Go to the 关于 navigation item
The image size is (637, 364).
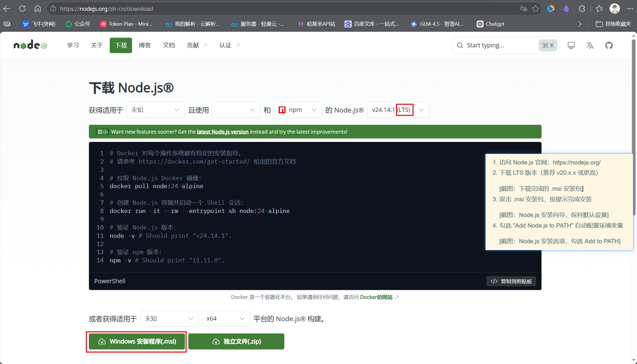pyautogui.click(x=97, y=45)
